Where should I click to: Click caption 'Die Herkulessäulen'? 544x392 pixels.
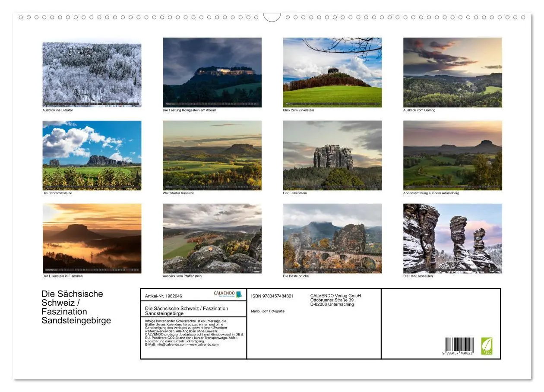point(418,276)
